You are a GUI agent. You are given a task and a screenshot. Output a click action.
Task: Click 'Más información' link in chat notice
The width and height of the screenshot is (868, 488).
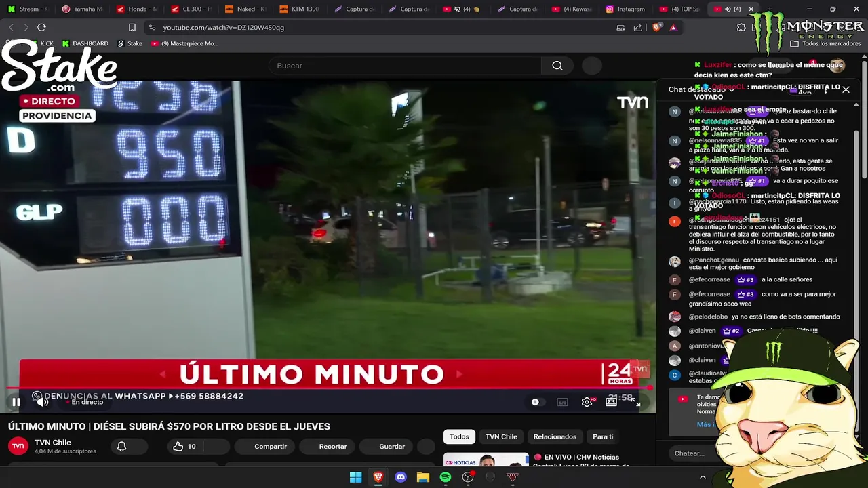point(707,424)
